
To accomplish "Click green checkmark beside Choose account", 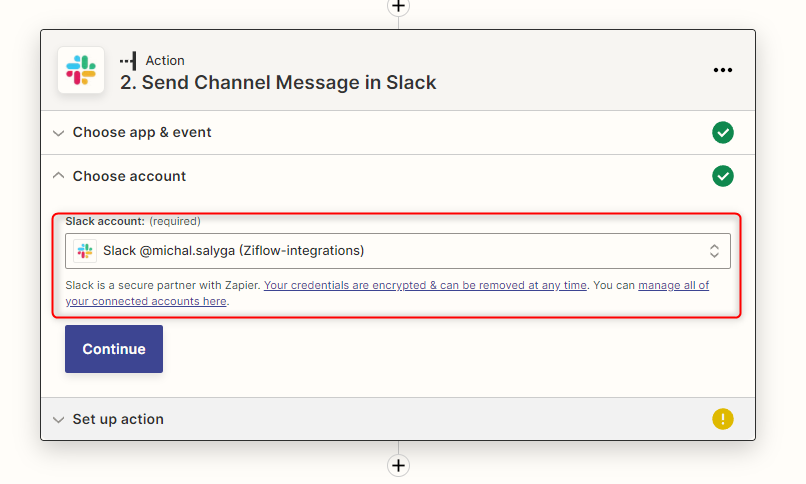I will (723, 176).
